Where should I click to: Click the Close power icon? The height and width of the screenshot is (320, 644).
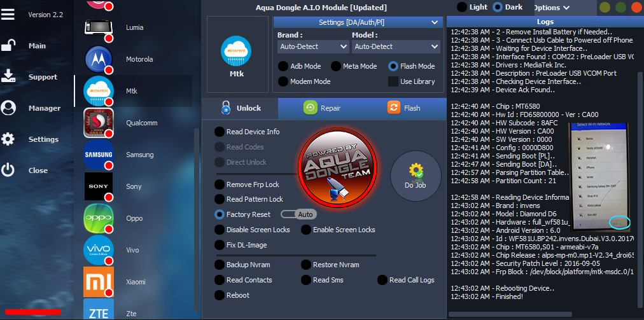pos(8,170)
